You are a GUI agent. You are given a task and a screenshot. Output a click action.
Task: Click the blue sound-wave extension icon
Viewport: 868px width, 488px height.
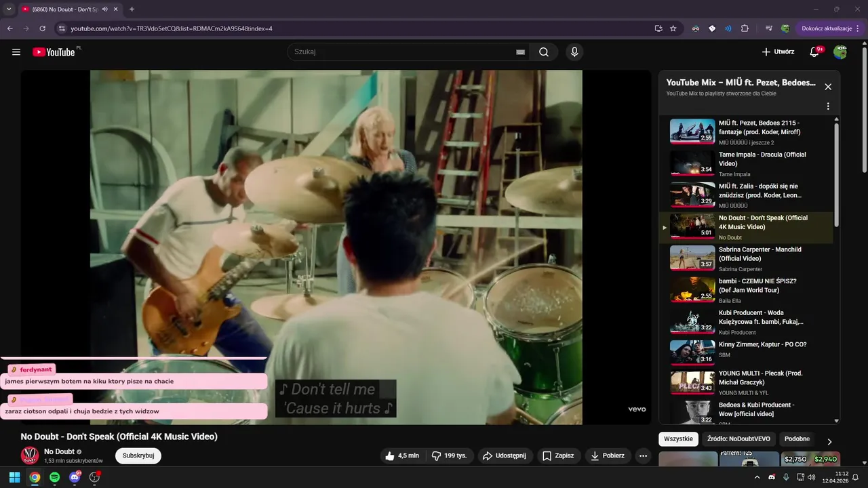[728, 28]
